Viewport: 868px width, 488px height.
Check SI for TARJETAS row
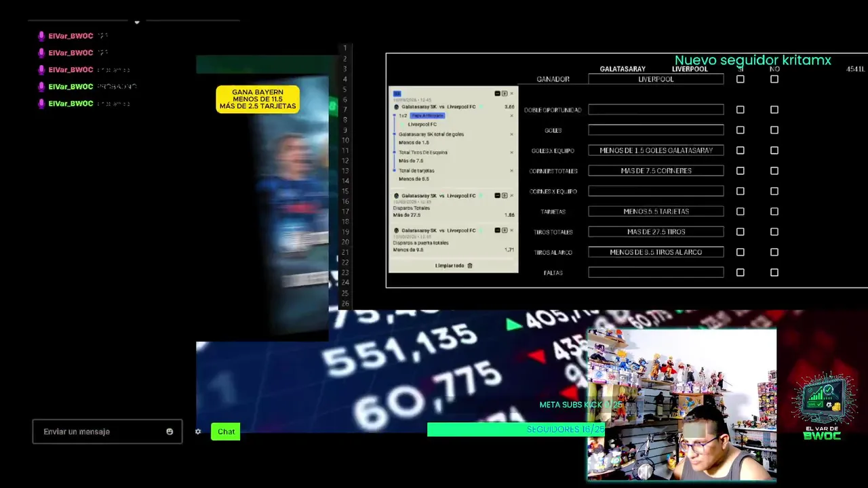click(741, 211)
